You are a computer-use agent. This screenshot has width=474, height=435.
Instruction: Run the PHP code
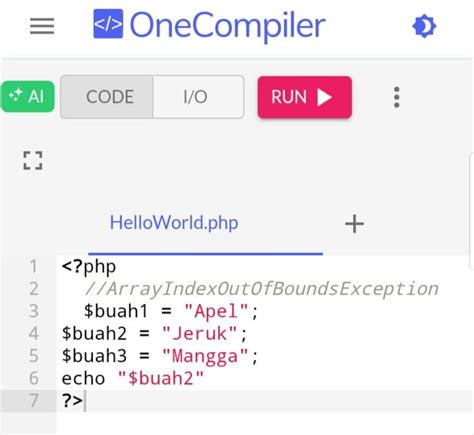point(305,97)
